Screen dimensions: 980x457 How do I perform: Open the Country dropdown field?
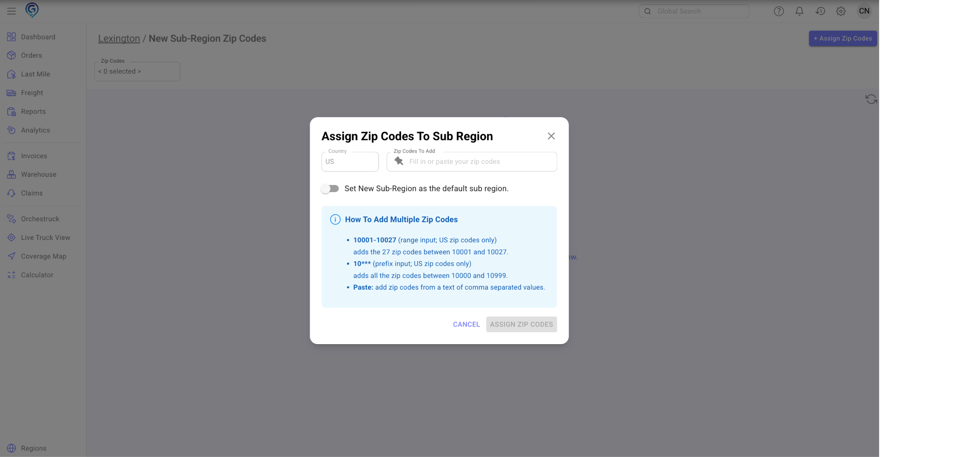pyautogui.click(x=350, y=162)
